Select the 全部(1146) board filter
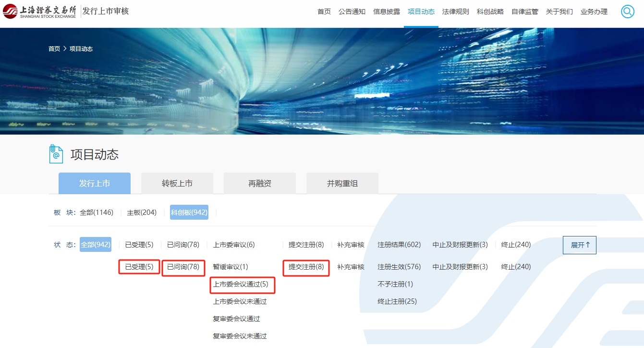The width and height of the screenshot is (644, 348). [x=97, y=212]
